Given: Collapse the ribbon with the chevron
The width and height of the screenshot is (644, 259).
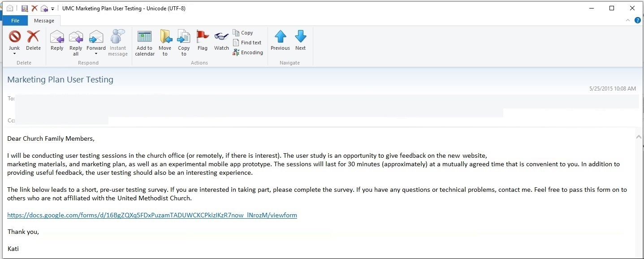Looking at the screenshot, I should [x=628, y=21].
